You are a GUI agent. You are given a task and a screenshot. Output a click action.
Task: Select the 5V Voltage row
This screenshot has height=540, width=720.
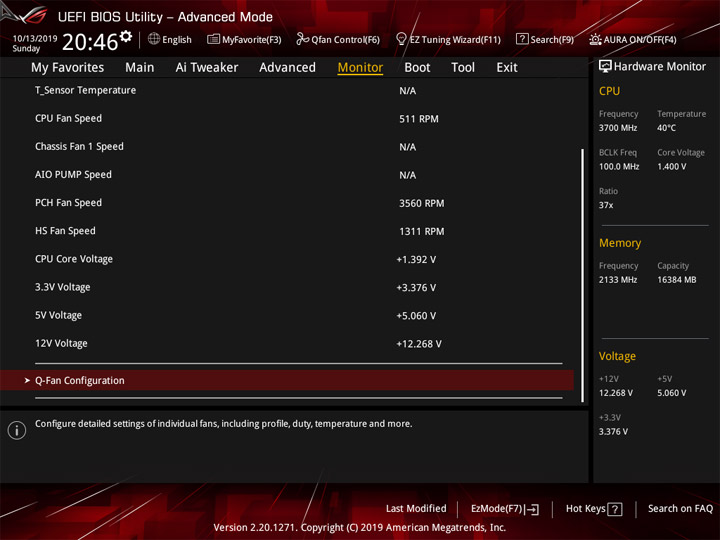[287, 315]
